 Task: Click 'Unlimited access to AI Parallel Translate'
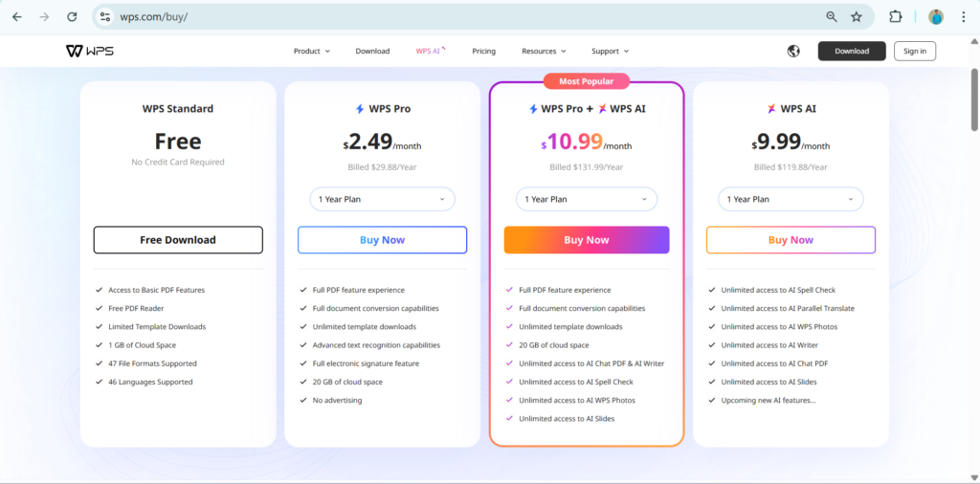pos(788,309)
